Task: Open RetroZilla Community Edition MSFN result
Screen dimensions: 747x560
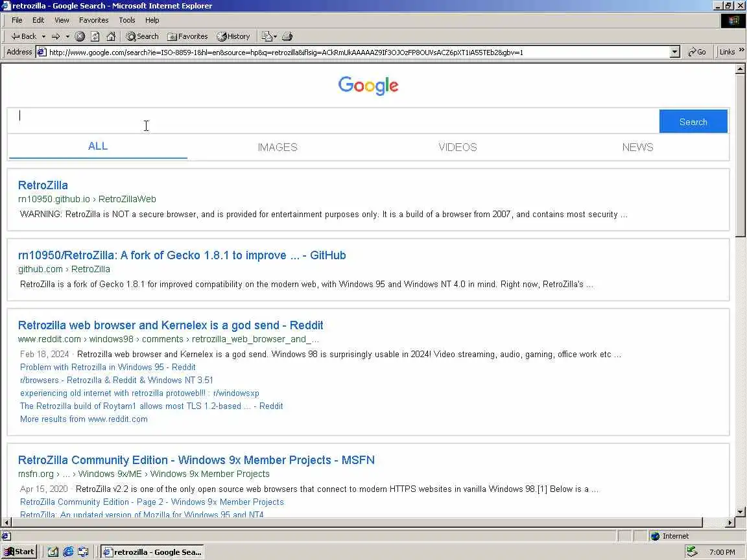Action: [x=196, y=460]
